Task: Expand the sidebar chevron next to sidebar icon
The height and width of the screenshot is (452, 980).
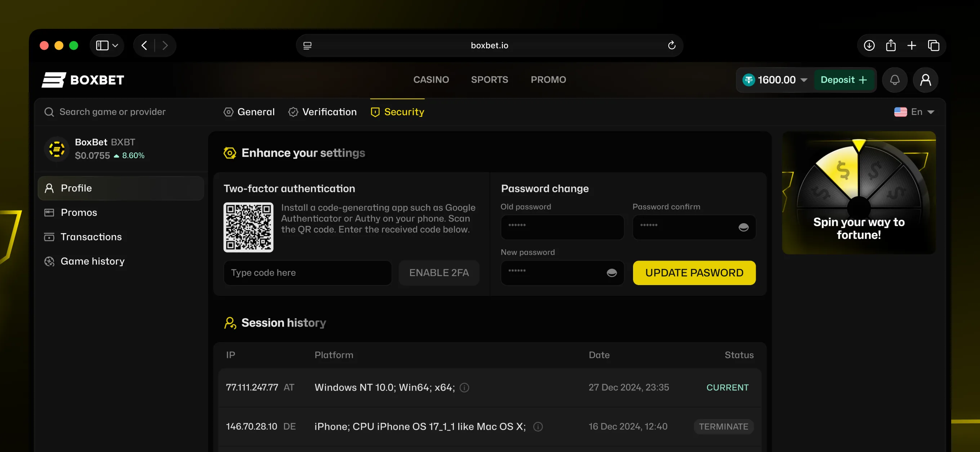Action: 115,46
